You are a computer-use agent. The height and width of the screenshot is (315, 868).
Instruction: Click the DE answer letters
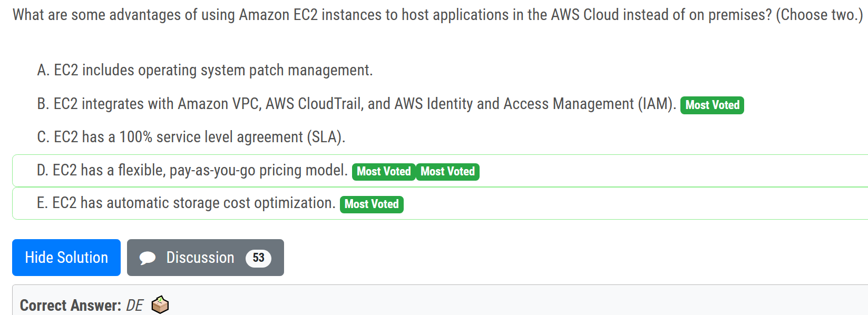coord(134,305)
